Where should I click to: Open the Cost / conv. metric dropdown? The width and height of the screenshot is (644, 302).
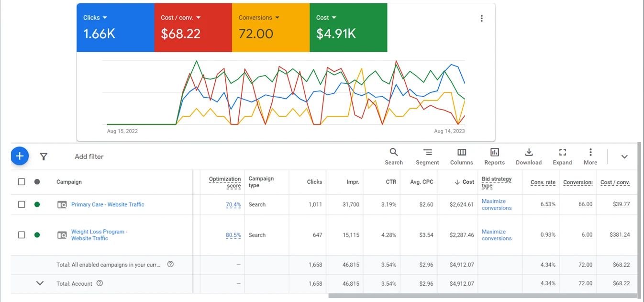pyautogui.click(x=181, y=18)
